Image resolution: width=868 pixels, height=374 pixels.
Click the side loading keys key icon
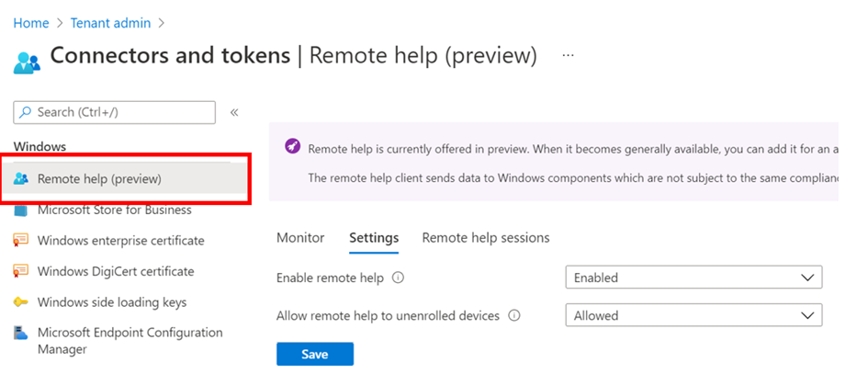(x=21, y=302)
